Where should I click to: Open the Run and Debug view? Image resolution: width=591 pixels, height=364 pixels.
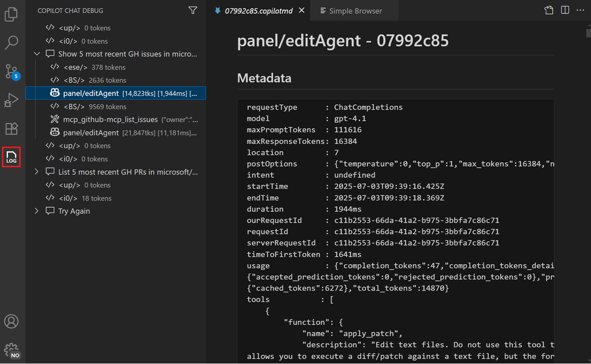pyautogui.click(x=11, y=100)
